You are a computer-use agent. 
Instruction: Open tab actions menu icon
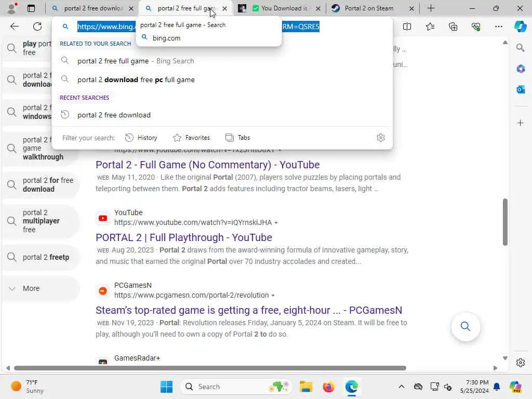(31, 8)
